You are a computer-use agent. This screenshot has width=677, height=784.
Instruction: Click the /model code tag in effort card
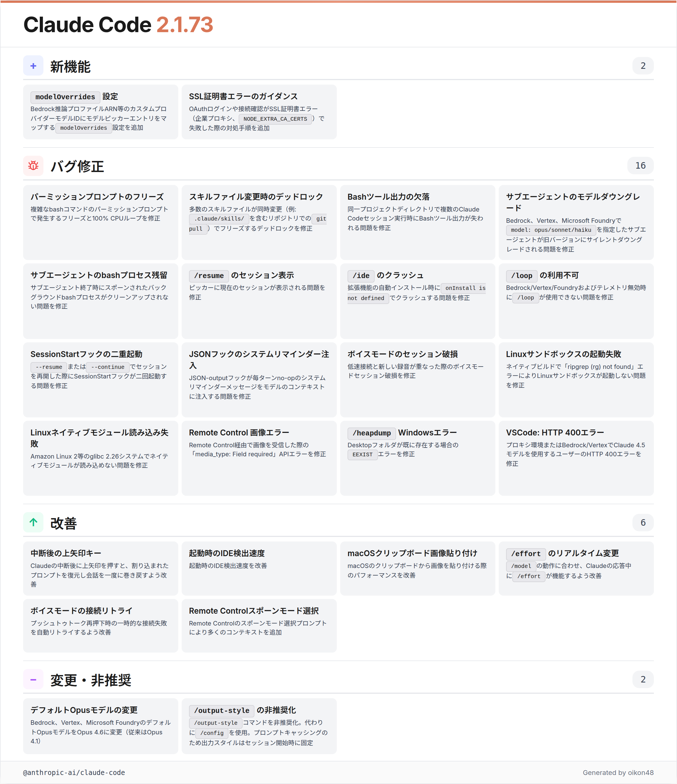(x=521, y=566)
